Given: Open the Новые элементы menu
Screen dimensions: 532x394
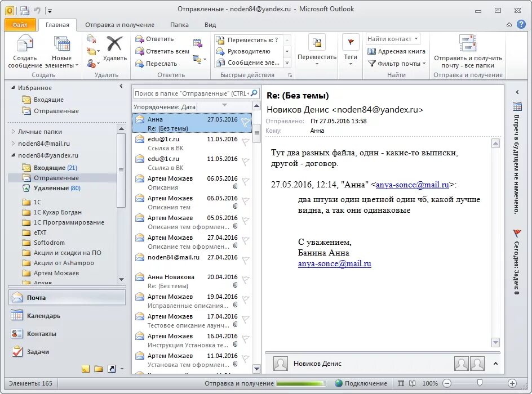Looking at the screenshot, I should (x=62, y=51).
